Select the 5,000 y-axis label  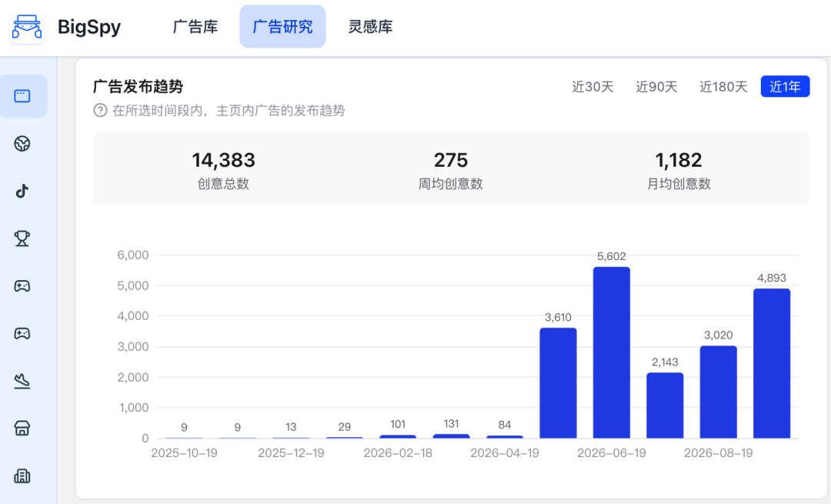(x=133, y=285)
